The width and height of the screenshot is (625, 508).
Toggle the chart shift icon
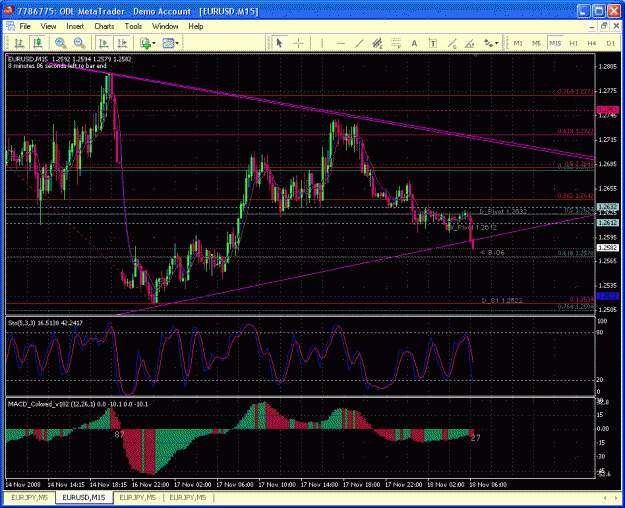coord(122,43)
